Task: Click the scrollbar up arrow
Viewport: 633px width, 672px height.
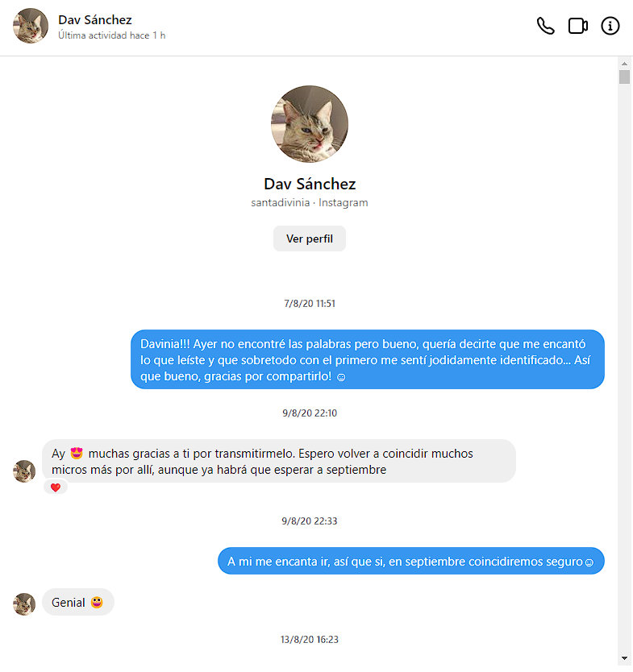Action: coord(624,64)
